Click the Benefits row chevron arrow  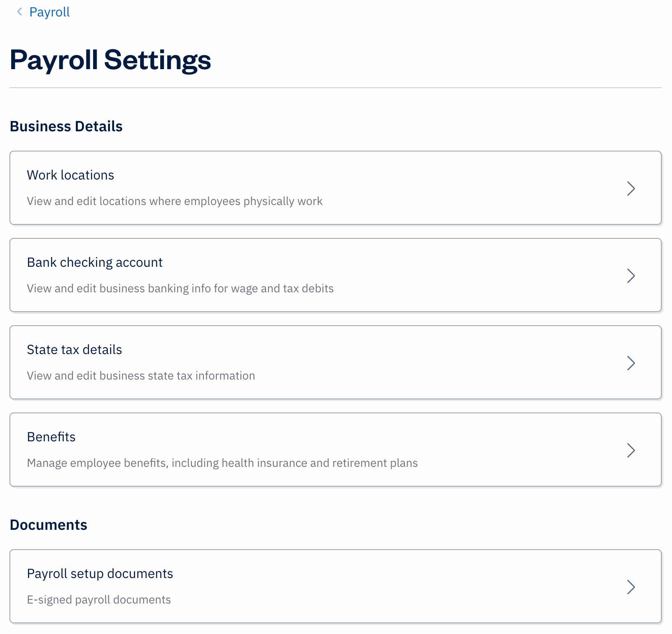coord(631,450)
